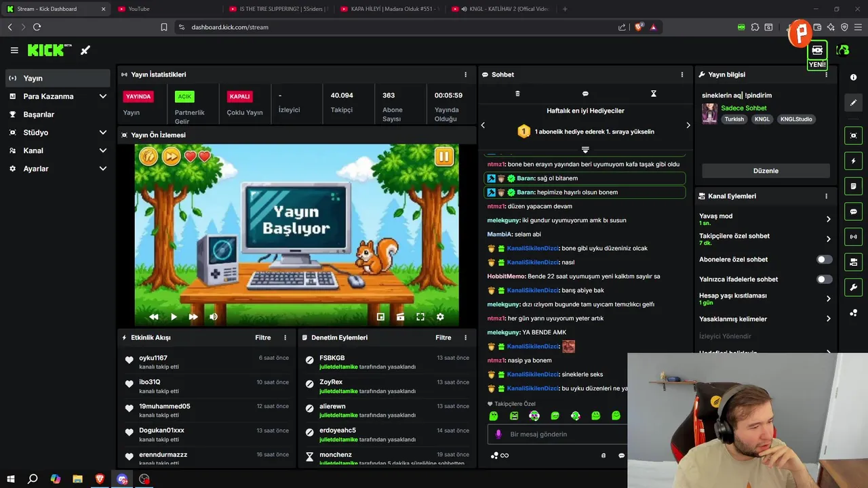Click the note document icon in right sidebar
Viewport: 868px width, 488px height.
click(x=853, y=186)
